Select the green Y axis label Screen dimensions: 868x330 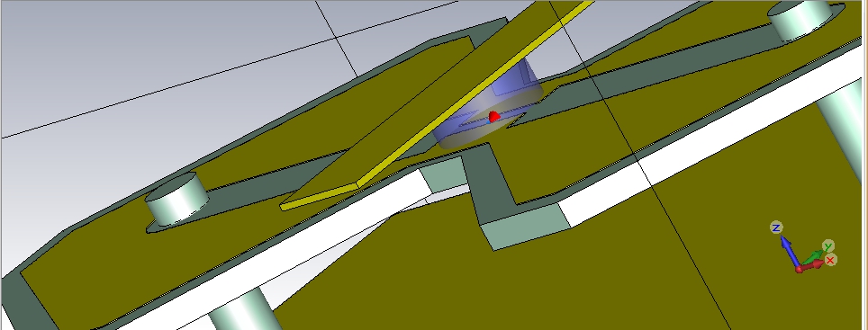pyautogui.click(x=827, y=246)
